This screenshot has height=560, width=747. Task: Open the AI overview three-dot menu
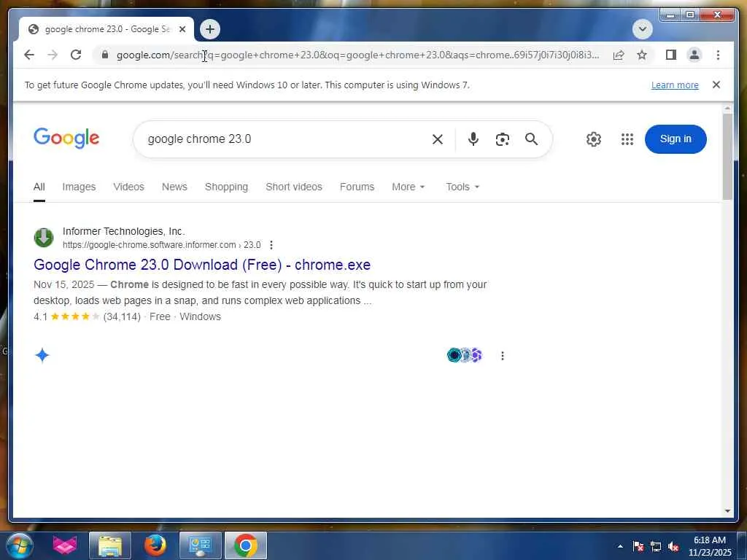click(x=502, y=356)
